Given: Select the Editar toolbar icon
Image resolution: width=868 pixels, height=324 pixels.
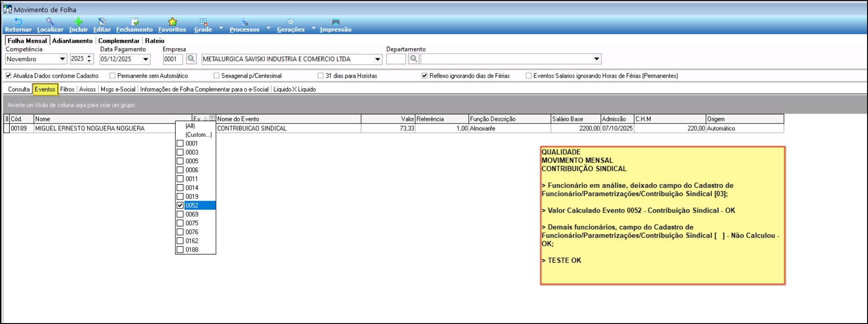Looking at the screenshot, I should point(102,22).
